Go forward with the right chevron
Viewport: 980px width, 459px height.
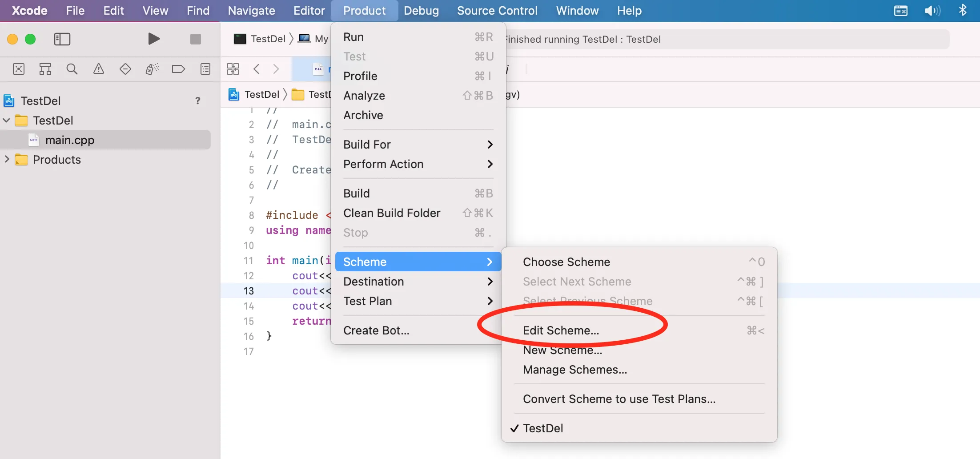click(276, 69)
